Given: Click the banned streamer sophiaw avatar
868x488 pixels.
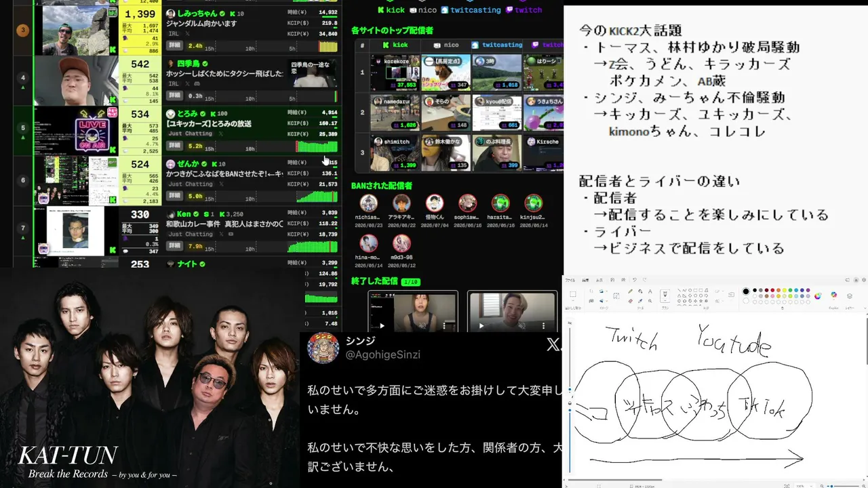Looking at the screenshot, I should [467, 203].
